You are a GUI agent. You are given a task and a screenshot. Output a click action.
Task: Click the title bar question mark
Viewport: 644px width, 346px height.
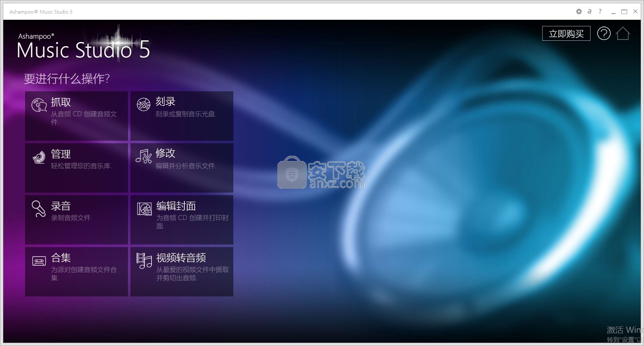[600, 11]
